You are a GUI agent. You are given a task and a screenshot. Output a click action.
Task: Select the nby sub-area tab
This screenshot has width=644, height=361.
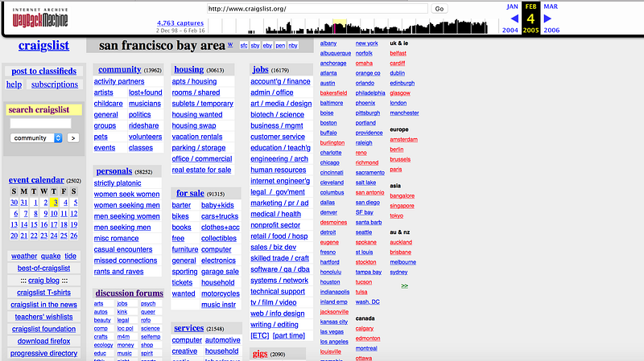pos(293,46)
